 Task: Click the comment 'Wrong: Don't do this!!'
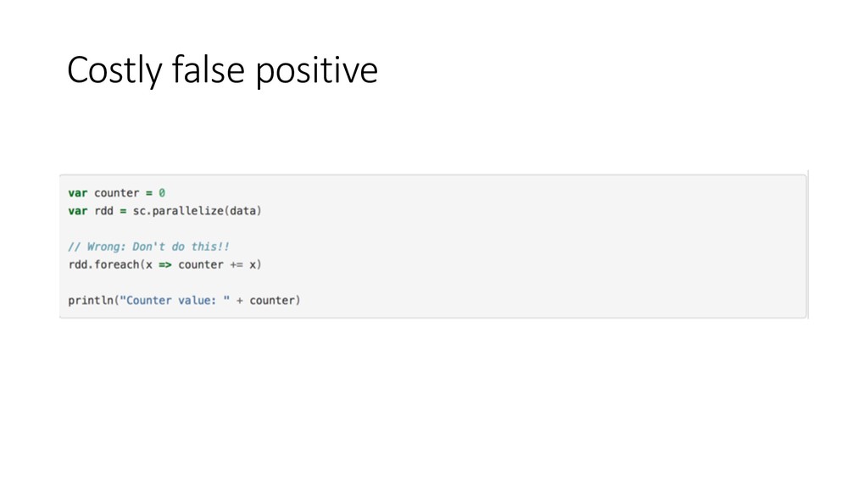pos(158,247)
